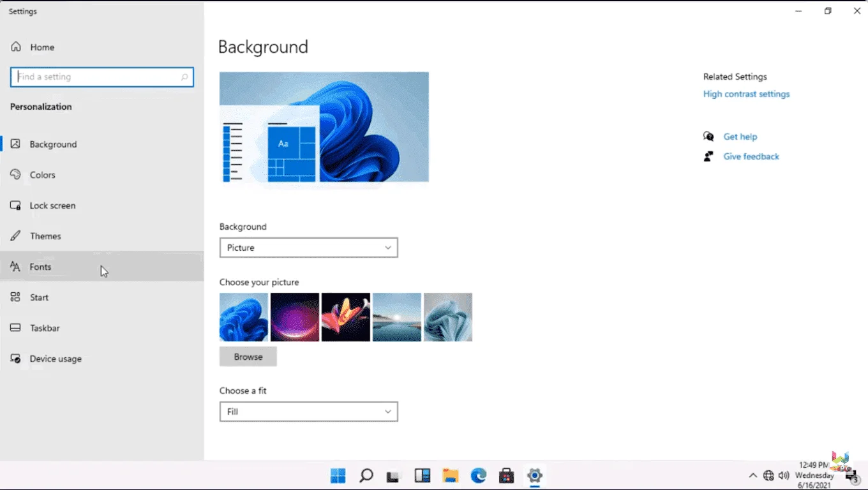
Task: Click the Lock screen monitor icon
Action: 16,205
